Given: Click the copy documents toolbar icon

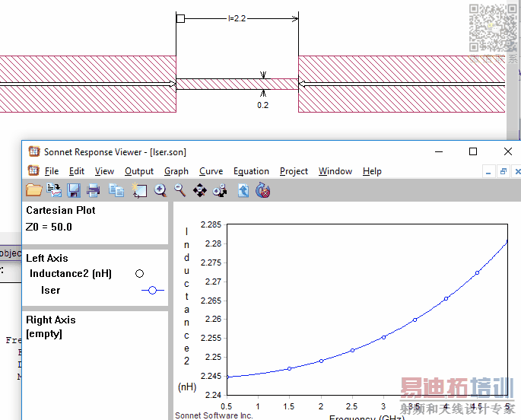Looking at the screenshot, I should point(116,190).
